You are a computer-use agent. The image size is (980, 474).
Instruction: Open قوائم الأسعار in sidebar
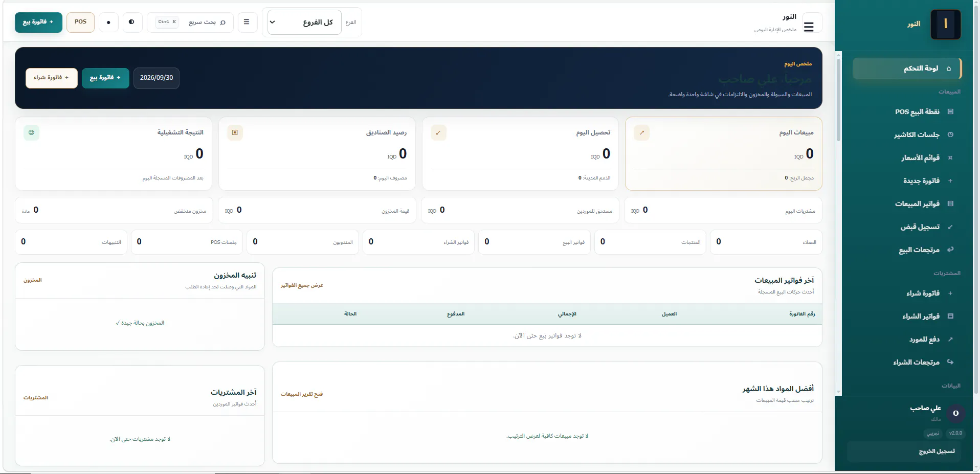907,157
